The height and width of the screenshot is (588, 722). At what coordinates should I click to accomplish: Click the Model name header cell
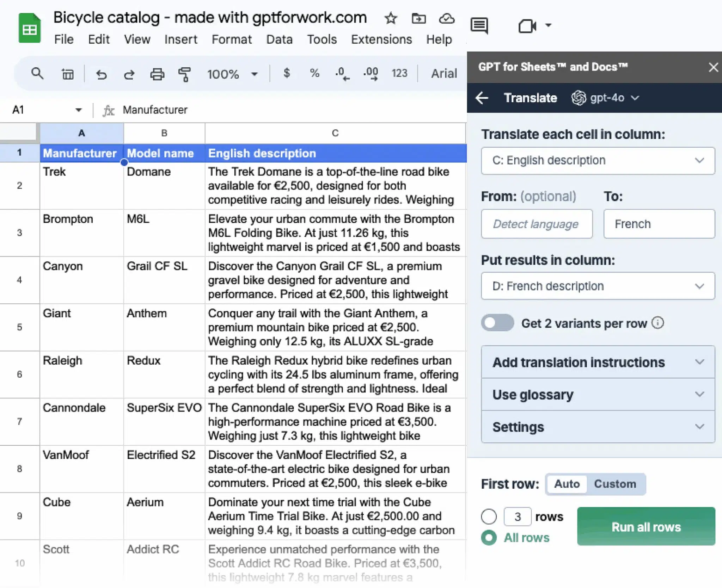pyautogui.click(x=164, y=153)
